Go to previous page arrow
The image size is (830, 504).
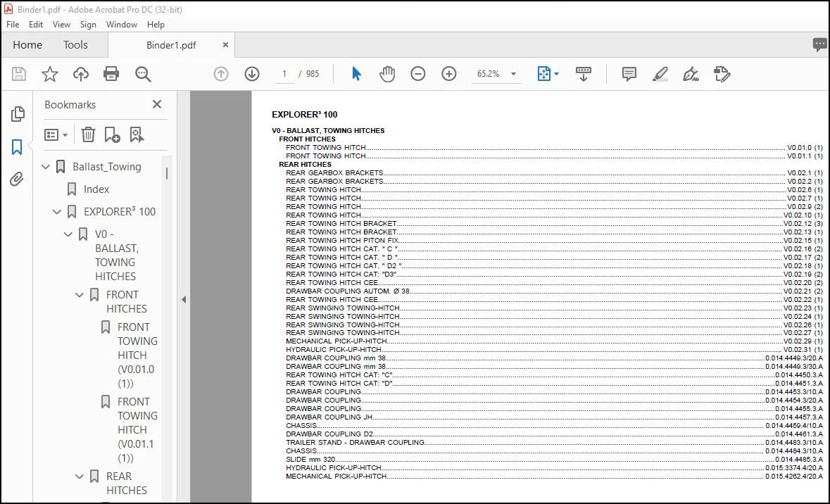pos(221,74)
